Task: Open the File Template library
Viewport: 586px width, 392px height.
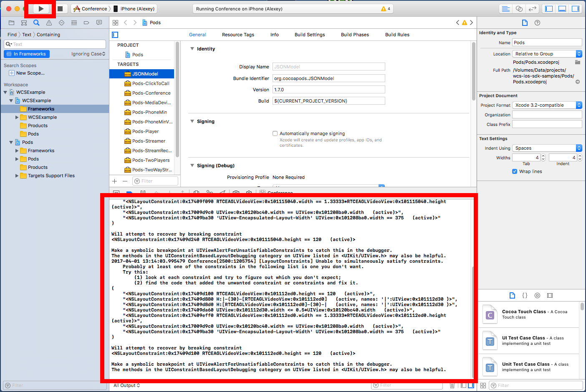Action: pos(512,295)
